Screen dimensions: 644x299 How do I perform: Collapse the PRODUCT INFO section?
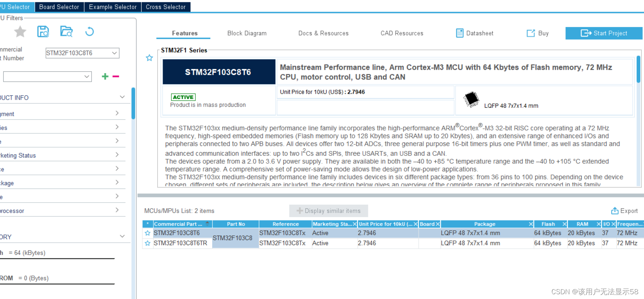(122, 97)
